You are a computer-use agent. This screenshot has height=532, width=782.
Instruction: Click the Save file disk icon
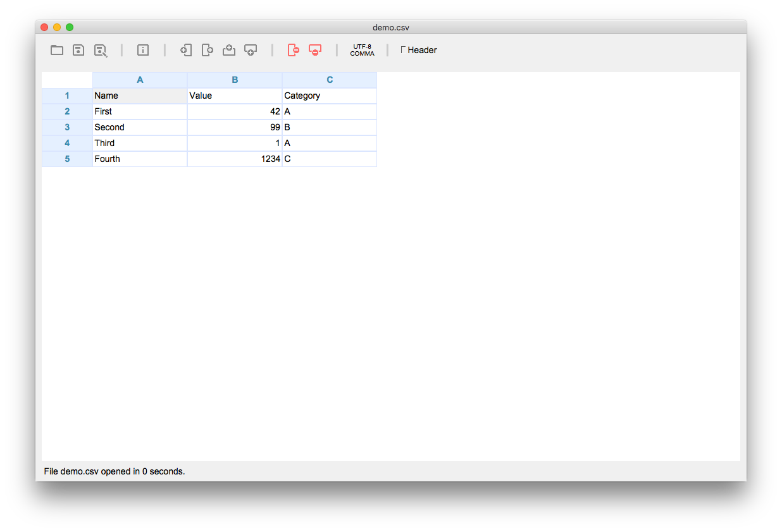[x=78, y=50]
